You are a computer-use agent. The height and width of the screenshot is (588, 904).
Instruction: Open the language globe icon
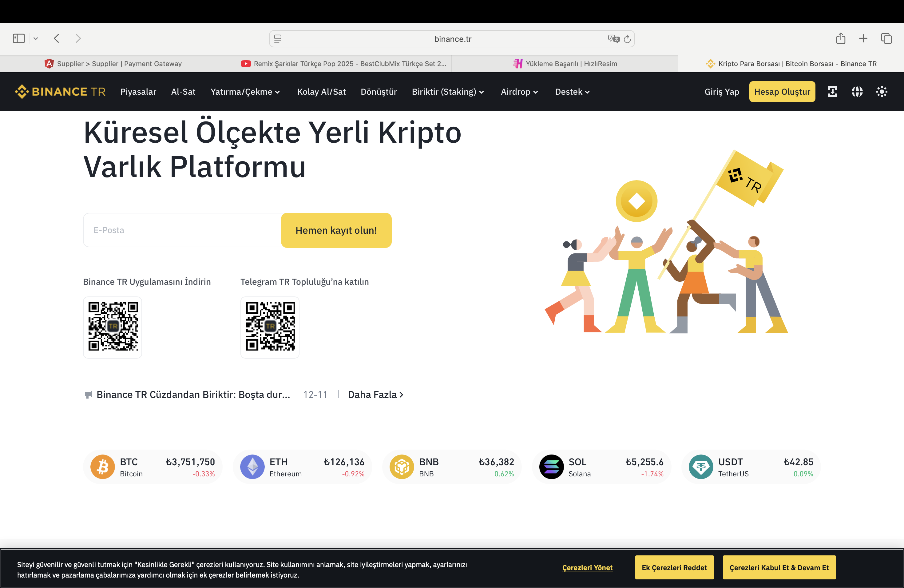coord(857,92)
